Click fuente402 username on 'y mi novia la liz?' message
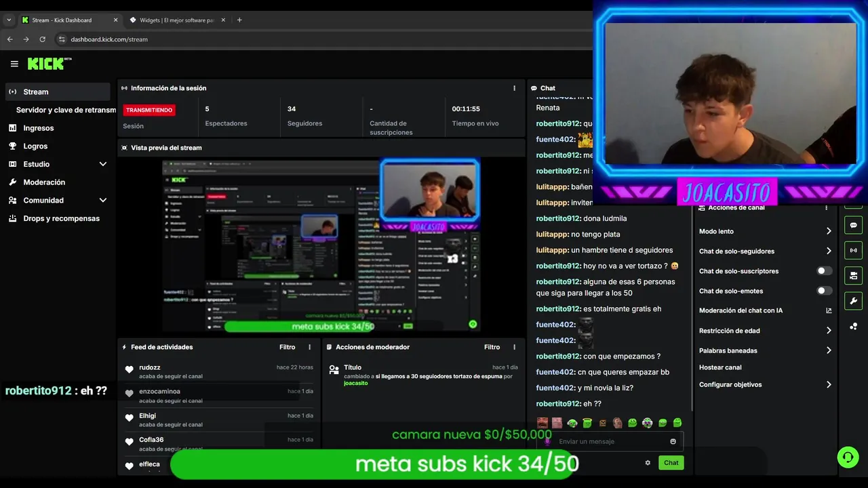Screen dimensions: 868x488 point(555,388)
